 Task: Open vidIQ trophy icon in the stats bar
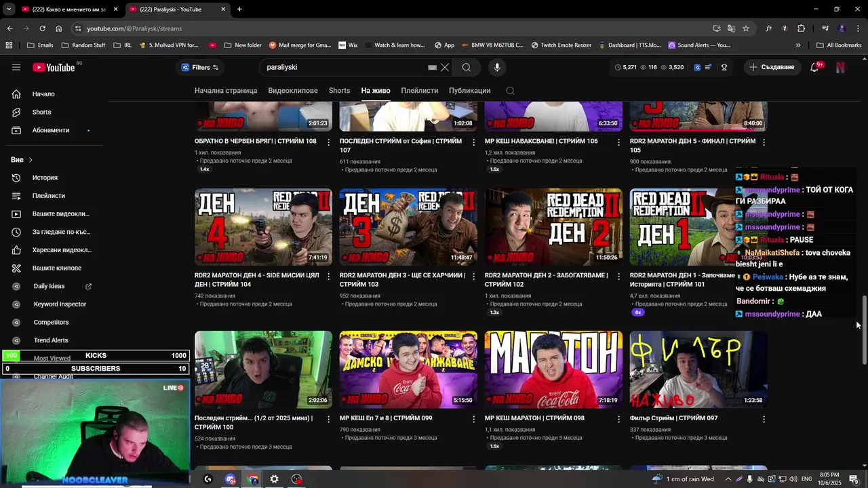[724, 67]
